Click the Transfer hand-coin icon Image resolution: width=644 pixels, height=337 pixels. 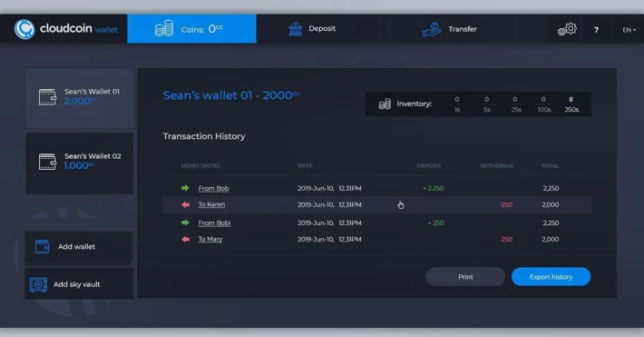(x=431, y=29)
